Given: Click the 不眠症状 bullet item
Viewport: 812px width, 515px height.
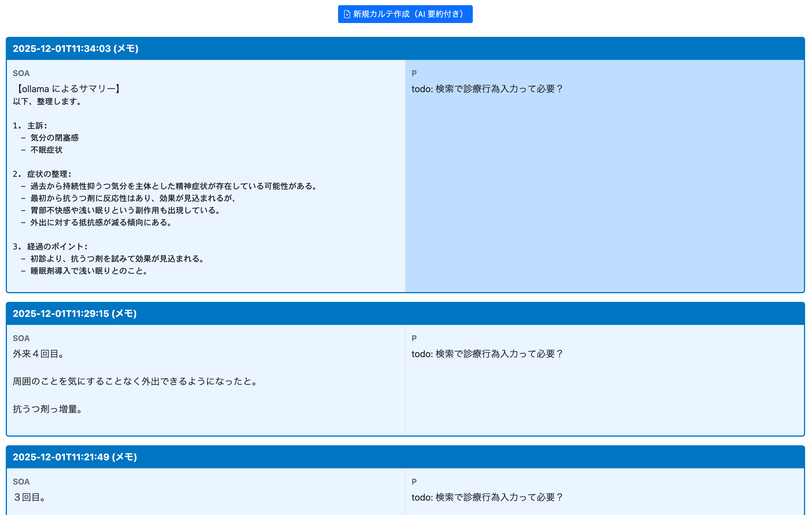Looking at the screenshot, I should pyautogui.click(x=46, y=150).
